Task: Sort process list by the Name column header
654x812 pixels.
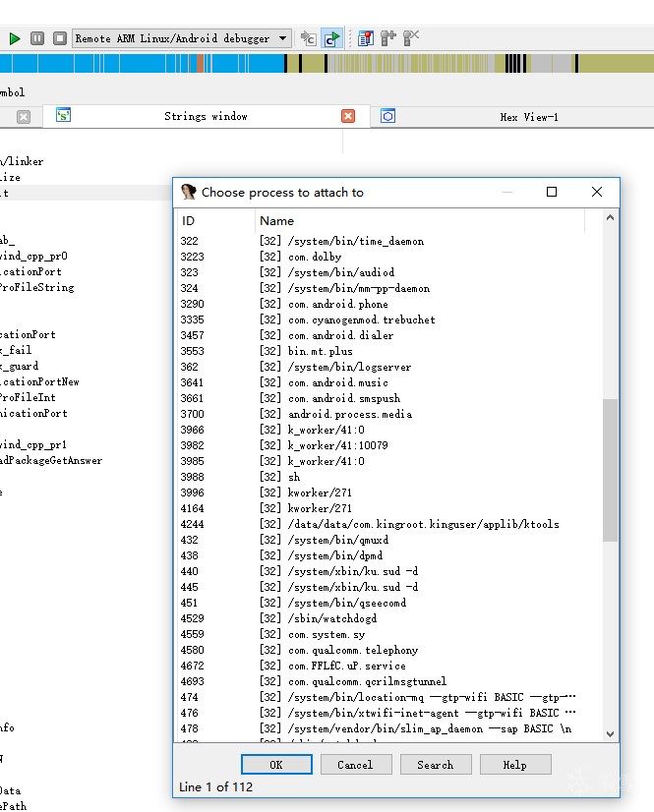Action: click(x=420, y=221)
